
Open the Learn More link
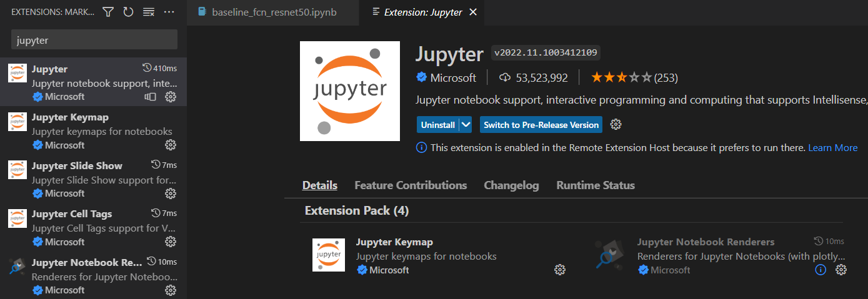[833, 148]
